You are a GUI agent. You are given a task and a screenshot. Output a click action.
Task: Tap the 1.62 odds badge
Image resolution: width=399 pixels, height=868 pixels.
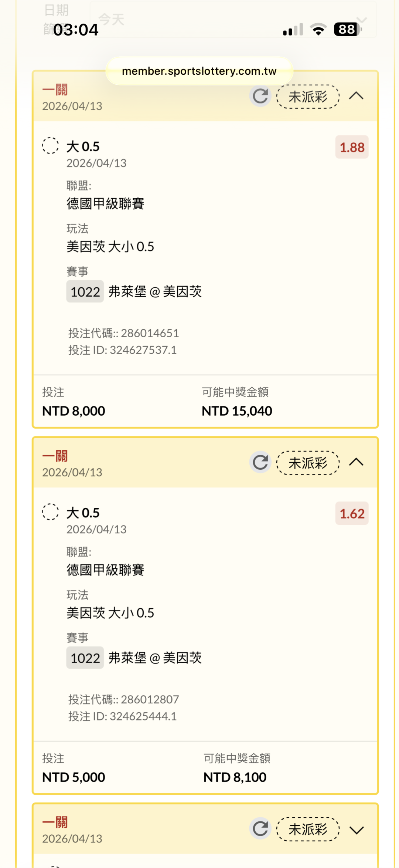tap(352, 513)
